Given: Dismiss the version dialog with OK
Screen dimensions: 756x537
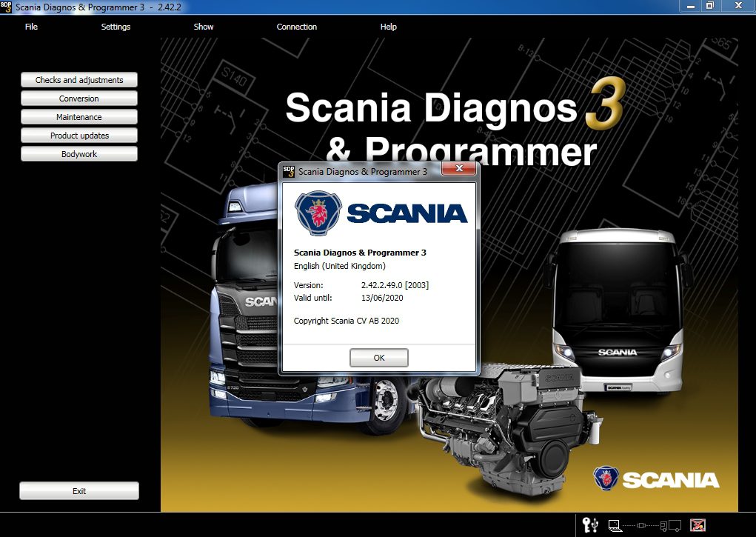Looking at the screenshot, I should click(378, 357).
